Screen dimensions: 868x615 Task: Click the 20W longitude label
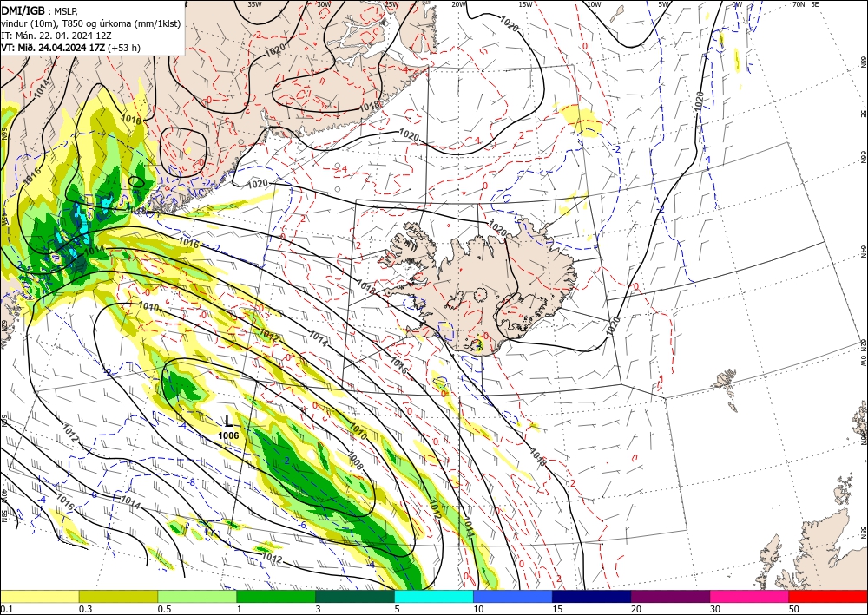click(458, 3)
